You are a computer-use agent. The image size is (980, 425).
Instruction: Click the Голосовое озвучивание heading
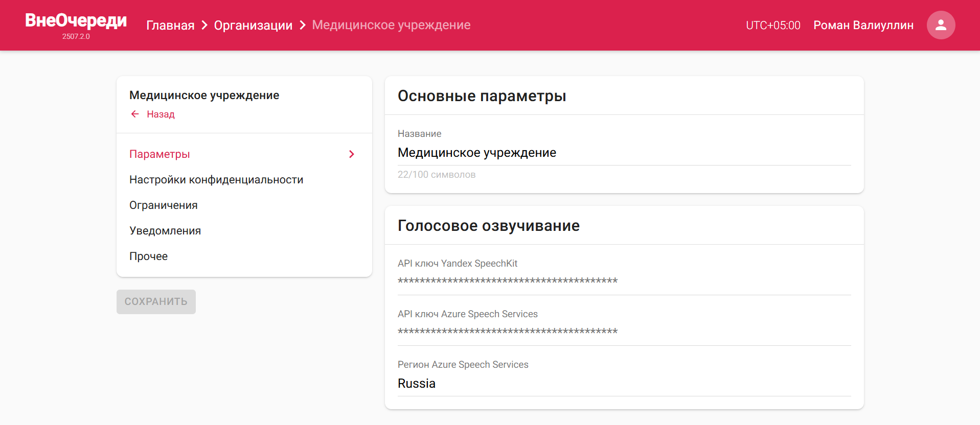point(489,226)
